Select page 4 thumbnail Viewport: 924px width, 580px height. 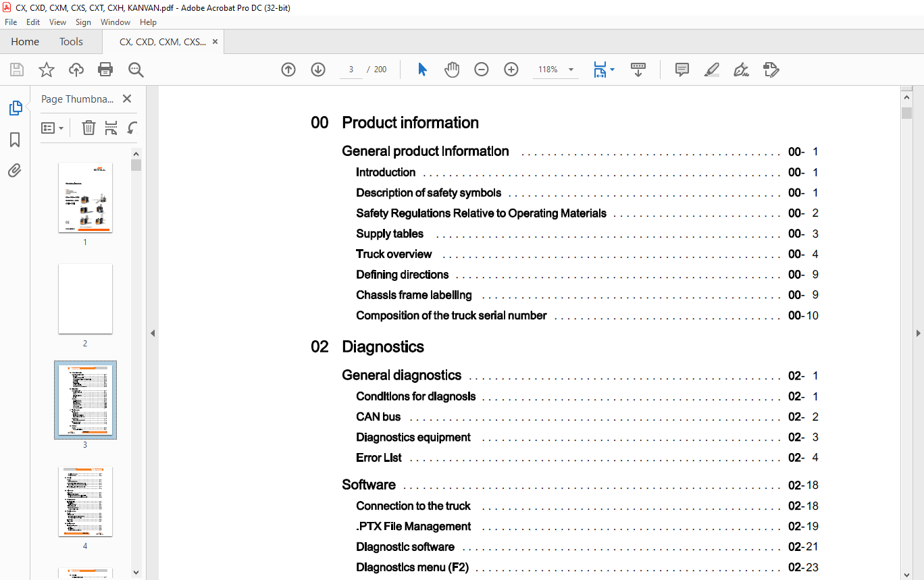(x=85, y=502)
